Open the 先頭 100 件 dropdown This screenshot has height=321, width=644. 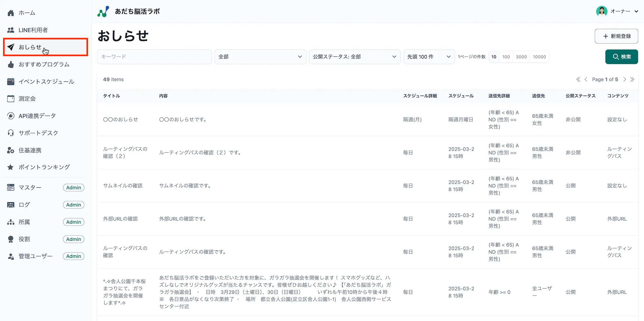(x=429, y=57)
